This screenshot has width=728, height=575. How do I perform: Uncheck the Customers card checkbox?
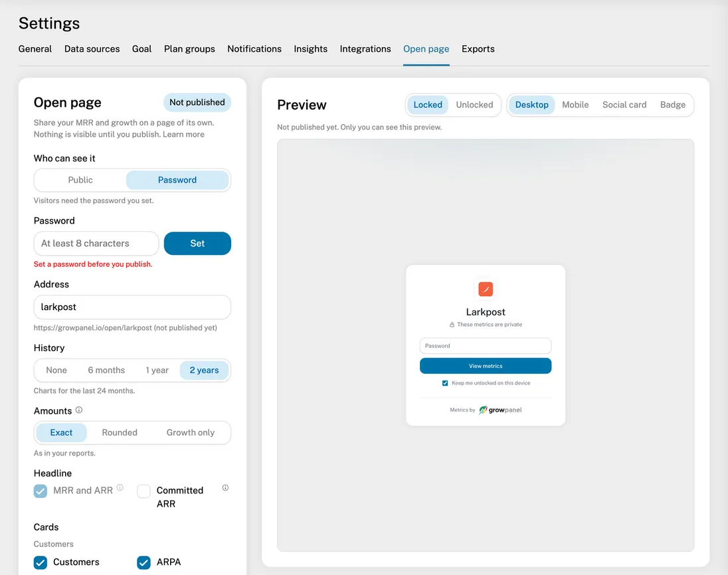click(41, 562)
